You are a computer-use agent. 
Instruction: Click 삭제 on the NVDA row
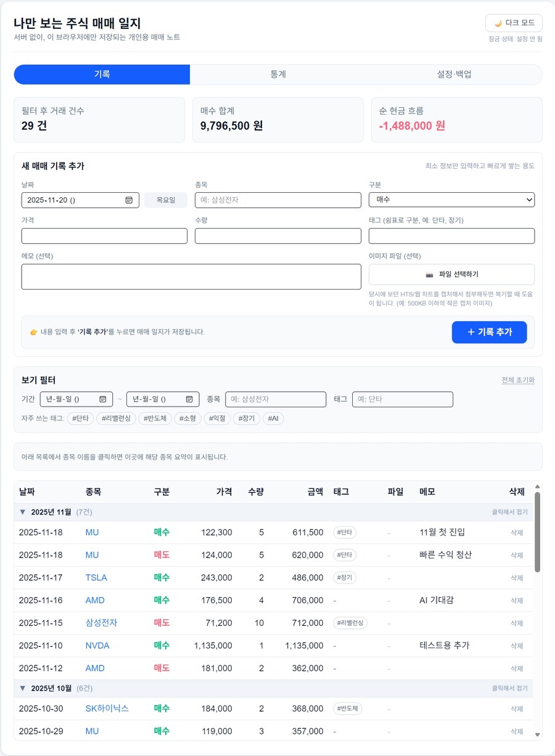pos(517,645)
